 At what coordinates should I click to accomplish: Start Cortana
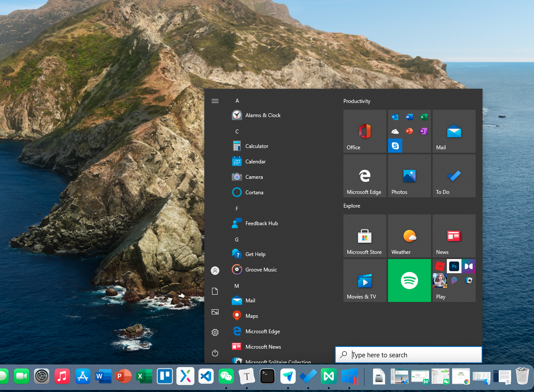click(x=253, y=192)
